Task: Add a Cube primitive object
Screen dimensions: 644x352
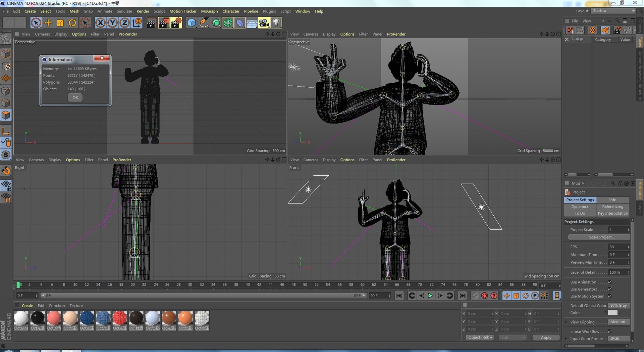Action: point(192,23)
